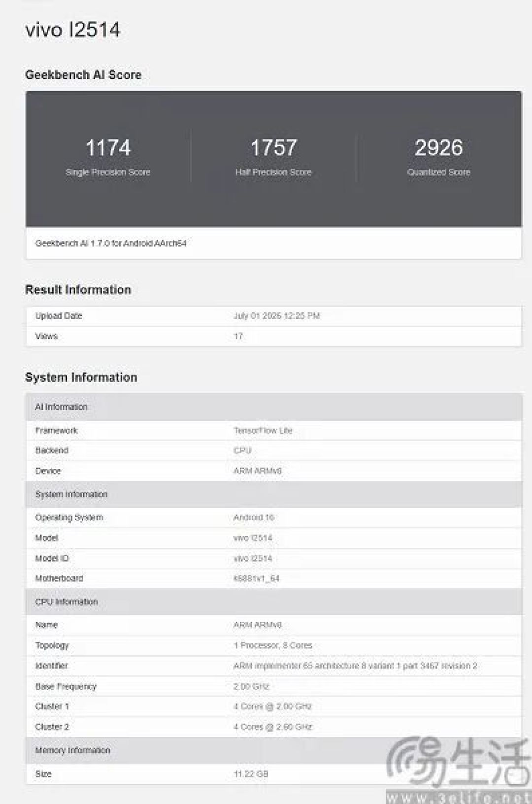Click the Memory Size 11.22 GB value
532x804 pixels.
point(251,774)
